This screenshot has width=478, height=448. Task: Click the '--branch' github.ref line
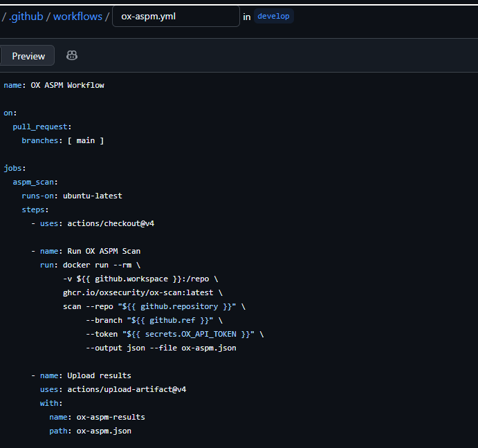pos(154,321)
